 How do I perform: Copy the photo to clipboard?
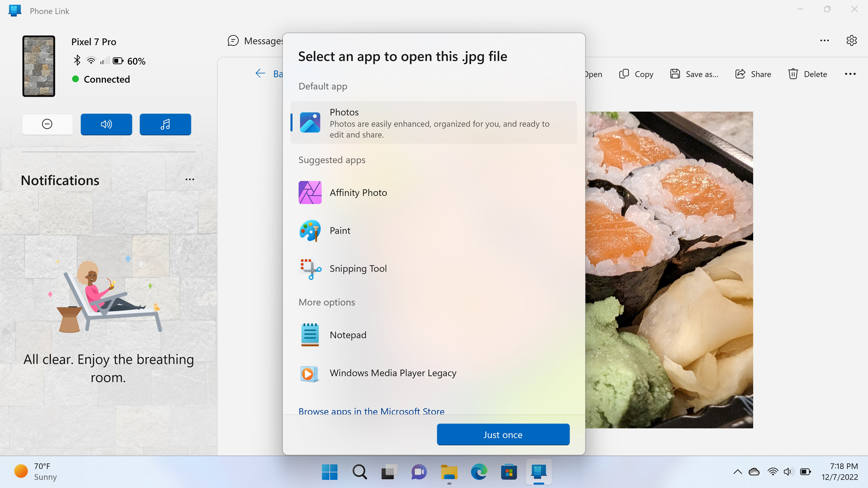point(636,74)
